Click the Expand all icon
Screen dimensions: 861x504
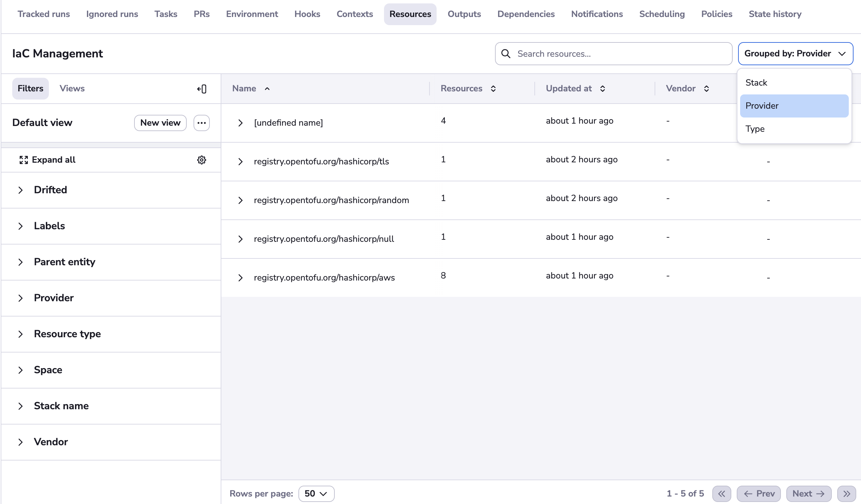coord(23,160)
